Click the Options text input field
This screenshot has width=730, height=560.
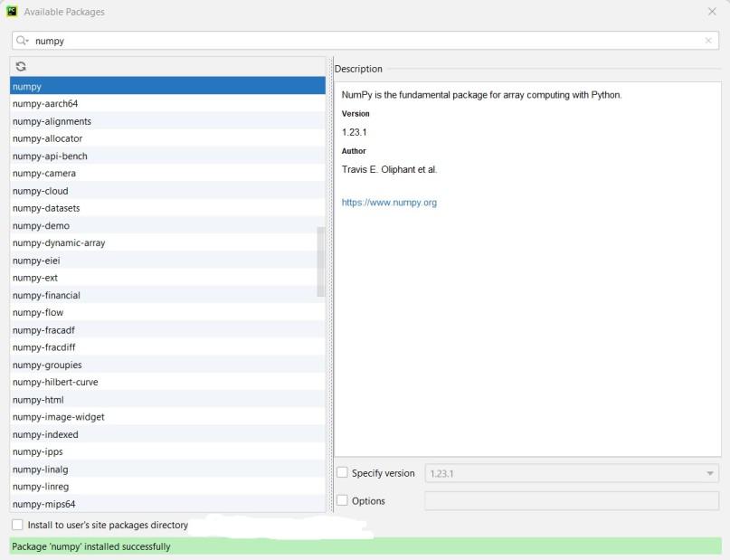[572, 501]
